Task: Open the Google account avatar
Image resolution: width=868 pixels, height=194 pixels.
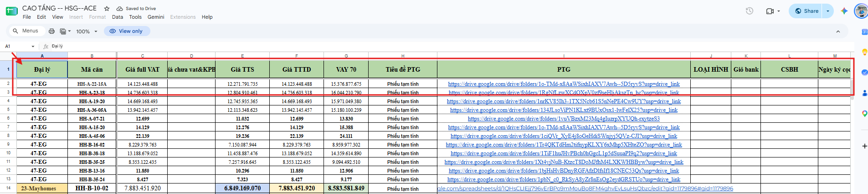Action: (861, 11)
